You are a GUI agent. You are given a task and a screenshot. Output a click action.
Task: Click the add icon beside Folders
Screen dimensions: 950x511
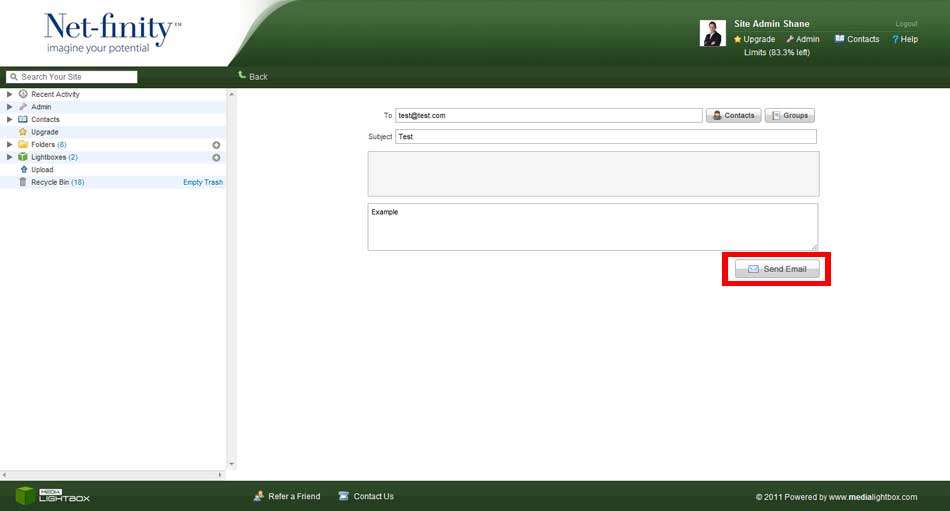point(216,145)
